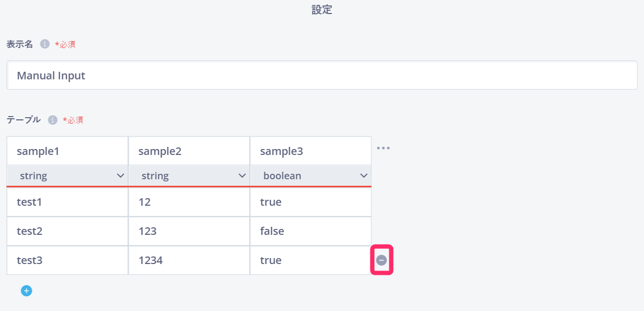The image size is (644, 311).
Task: Click the info icon beside 表示名
Action: point(45,44)
